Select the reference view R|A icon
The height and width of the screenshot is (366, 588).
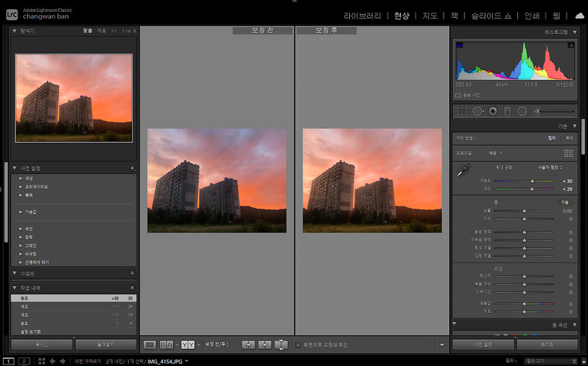166,345
